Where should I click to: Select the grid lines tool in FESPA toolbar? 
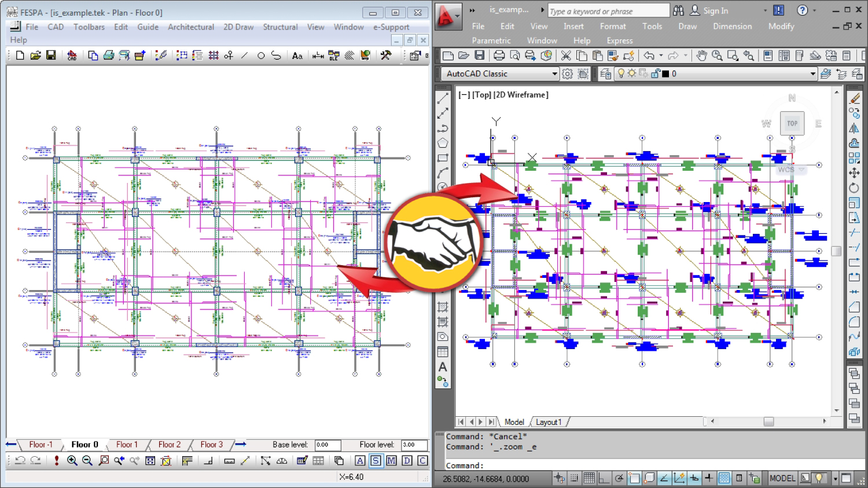coord(214,56)
